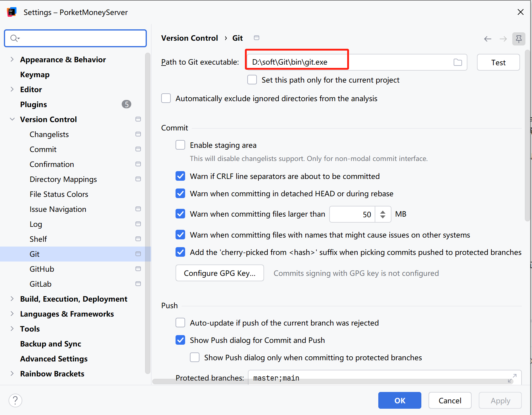Click the forward navigation arrow

coord(503,39)
